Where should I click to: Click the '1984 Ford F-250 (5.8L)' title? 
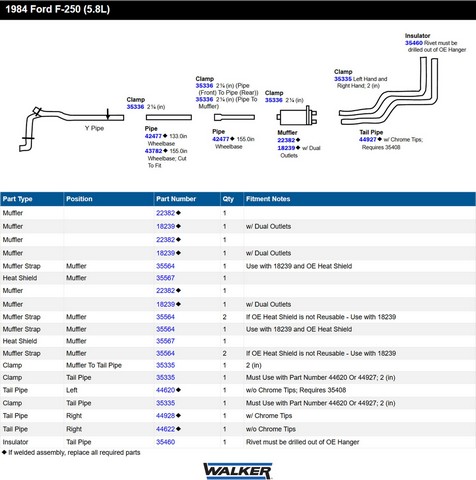pyautogui.click(x=58, y=9)
